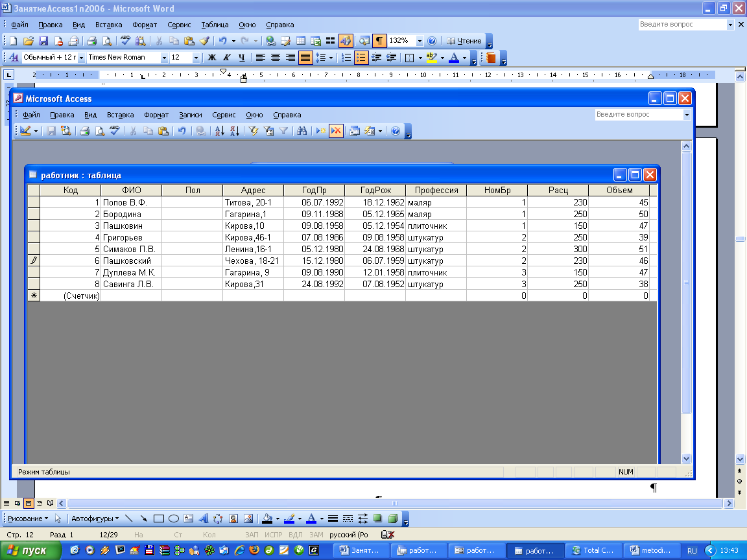Insert a table using Word toolbar icon
This screenshot has height=560, width=747.
(301, 41)
